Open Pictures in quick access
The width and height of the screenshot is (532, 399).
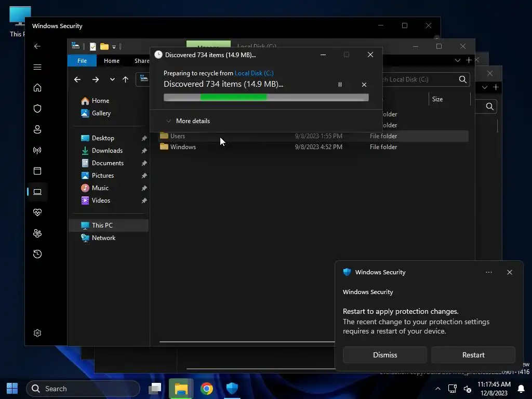click(x=102, y=176)
